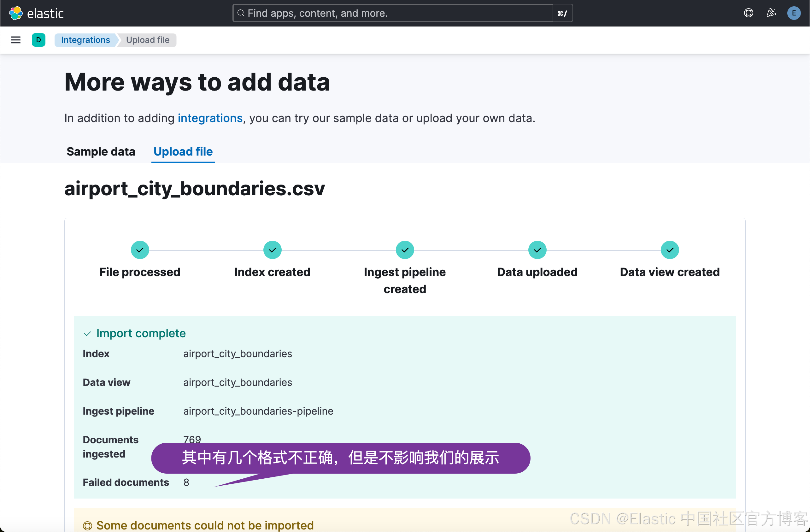This screenshot has width=810, height=532.
Task: Open Help via the lifesaver icon
Action: tap(748, 13)
